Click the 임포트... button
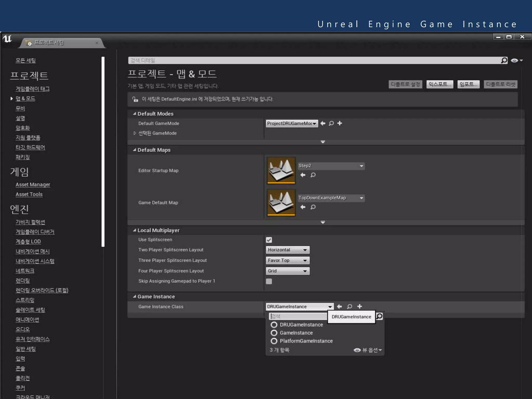 (468, 84)
